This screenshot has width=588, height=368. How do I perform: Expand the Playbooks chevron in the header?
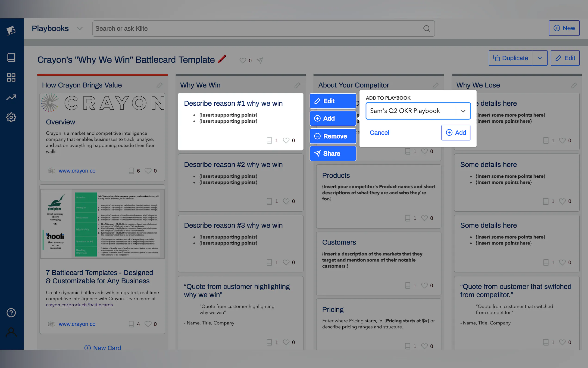pyautogui.click(x=80, y=29)
